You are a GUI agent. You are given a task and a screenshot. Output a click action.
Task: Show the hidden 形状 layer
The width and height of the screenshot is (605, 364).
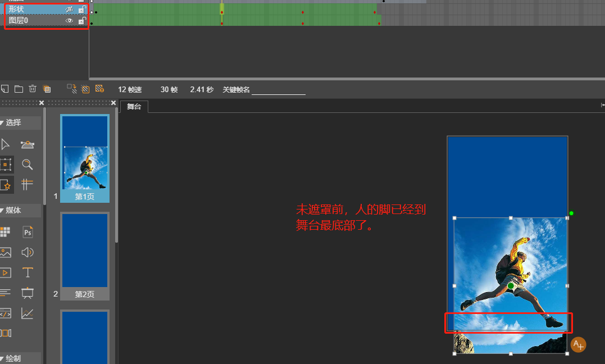coord(69,9)
